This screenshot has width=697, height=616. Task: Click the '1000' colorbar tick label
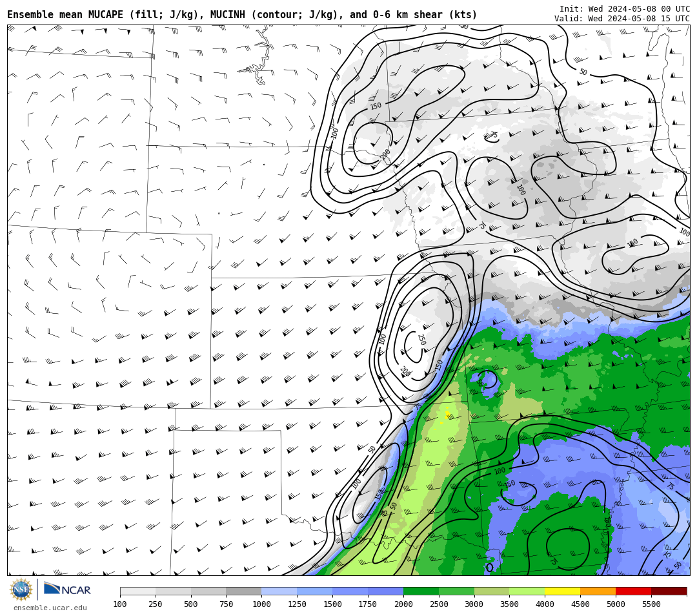[262, 604]
